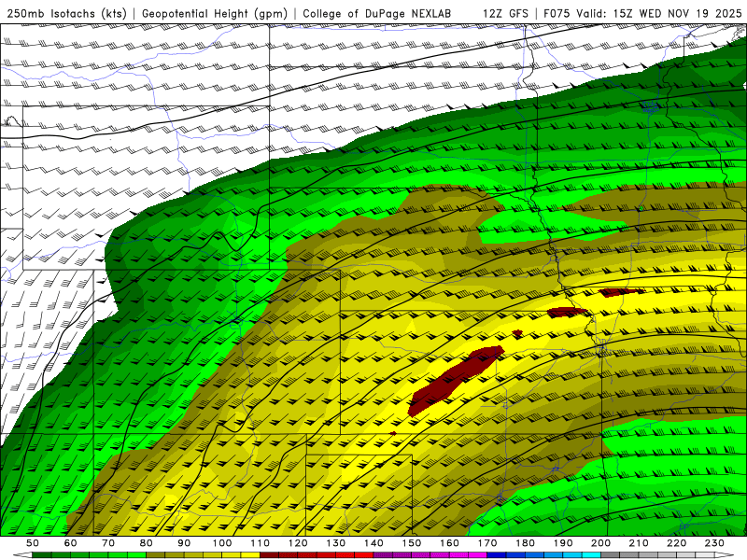747x560 pixels.
Task: Click the '250mb Isotachs (kts)' title text
Action: coord(67,13)
